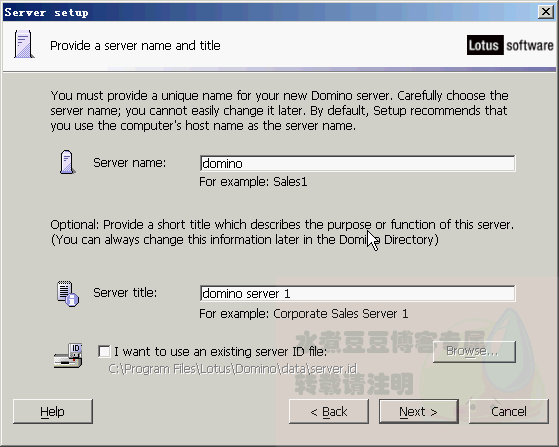Open Help for server setup

(53, 412)
